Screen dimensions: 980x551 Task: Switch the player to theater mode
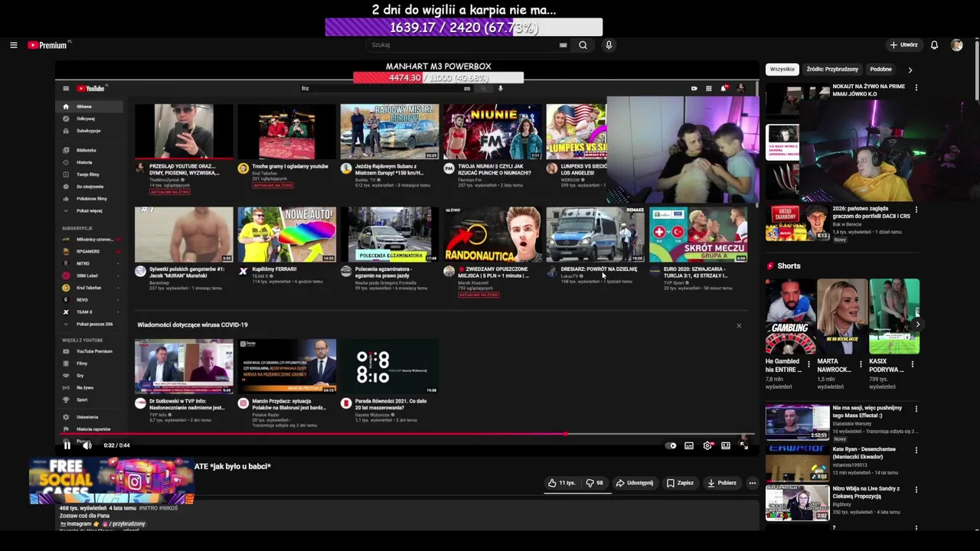pos(726,445)
